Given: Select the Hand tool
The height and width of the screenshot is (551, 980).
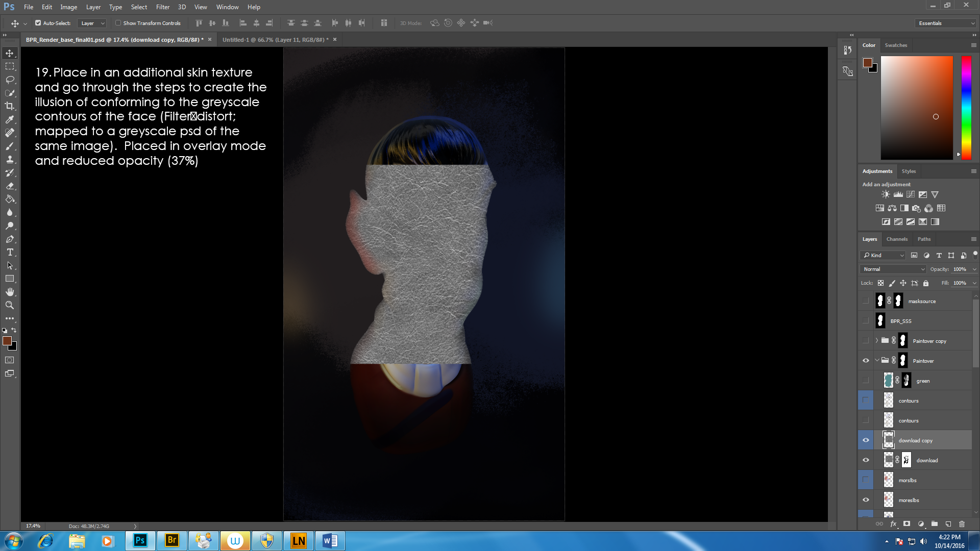Looking at the screenshot, I should click(x=10, y=292).
